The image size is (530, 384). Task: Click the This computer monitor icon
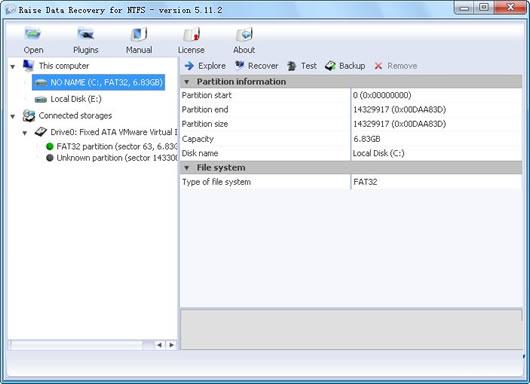point(28,65)
